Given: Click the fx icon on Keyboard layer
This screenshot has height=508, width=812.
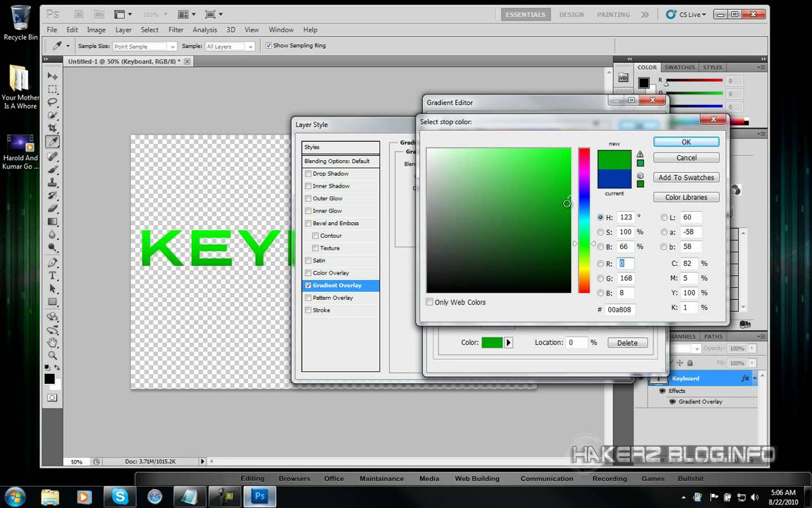Looking at the screenshot, I should pos(744,378).
